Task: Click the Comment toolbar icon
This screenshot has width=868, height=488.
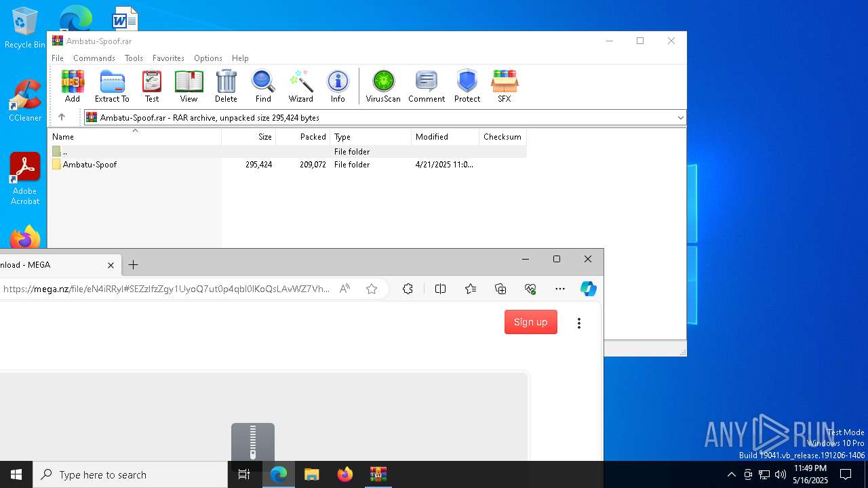Action: point(427,86)
